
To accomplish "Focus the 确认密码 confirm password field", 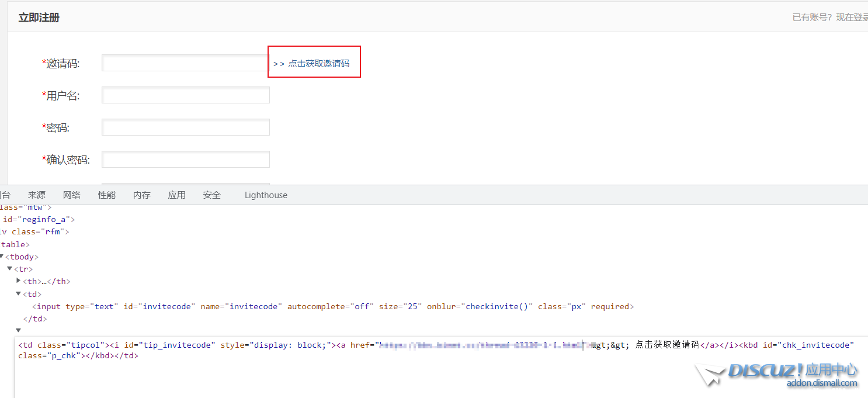I will (185, 160).
